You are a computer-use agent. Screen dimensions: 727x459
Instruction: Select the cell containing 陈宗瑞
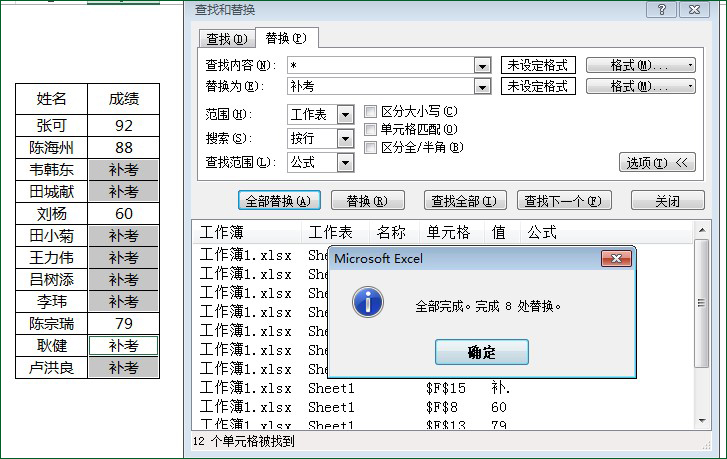pyautogui.click(x=51, y=324)
